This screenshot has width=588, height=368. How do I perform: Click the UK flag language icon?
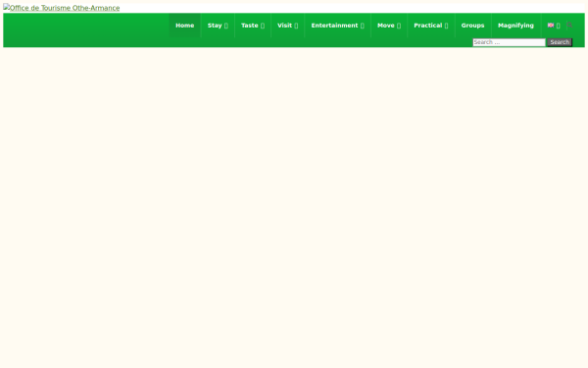tap(551, 26)
